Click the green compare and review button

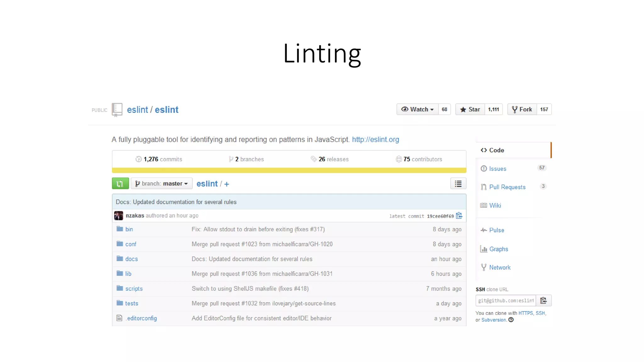(x=120, y=184)
